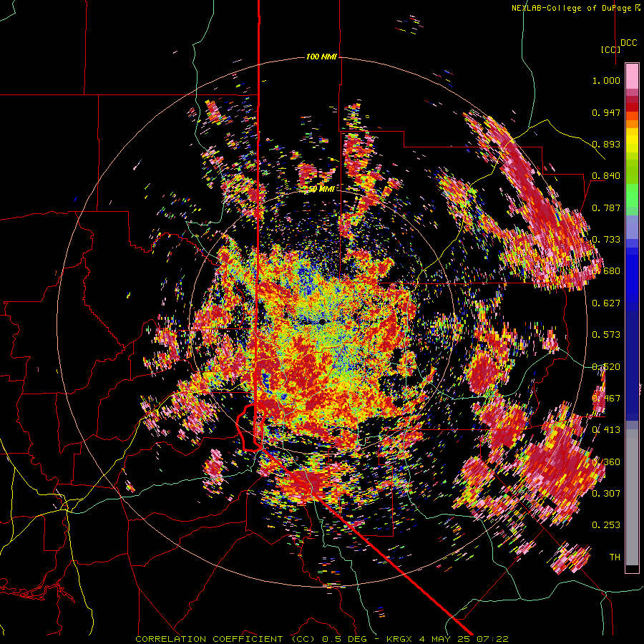This screenshot has height=644, width=644.
Task: Click the 0.573 color scale label
Action: pyautogui.click(x=606, y=335)
